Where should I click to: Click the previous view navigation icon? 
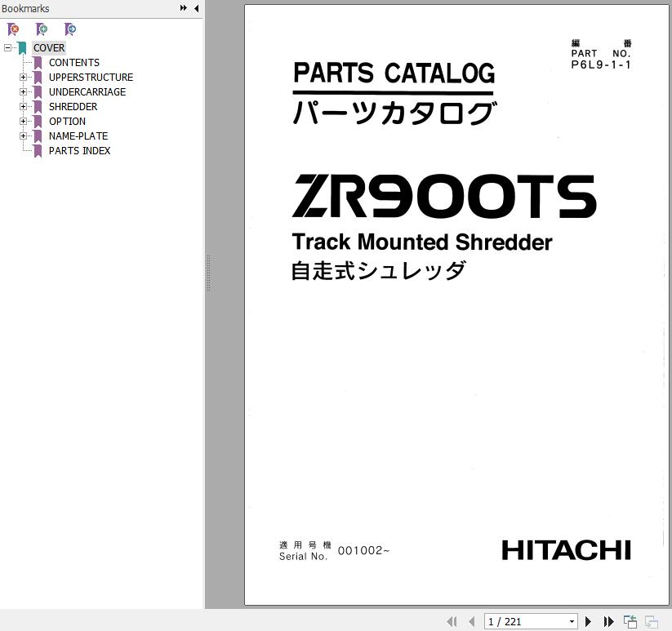click(630, 621)
